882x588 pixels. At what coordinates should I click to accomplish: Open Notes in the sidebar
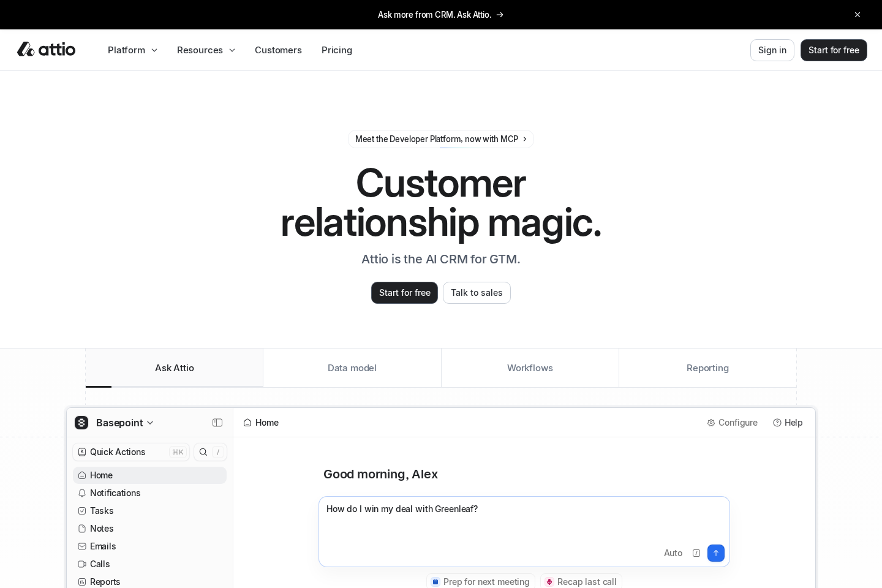[x=149, y=529]
